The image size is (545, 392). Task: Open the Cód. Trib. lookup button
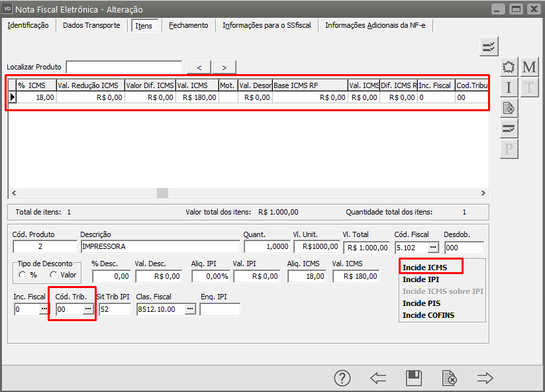[87, 309]
